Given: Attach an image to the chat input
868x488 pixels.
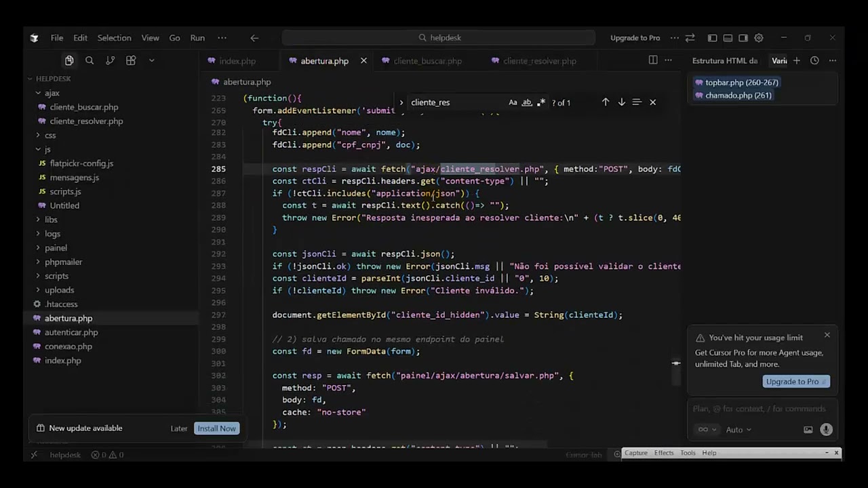Looking at the screenshot, I should (x=808, y=430).
